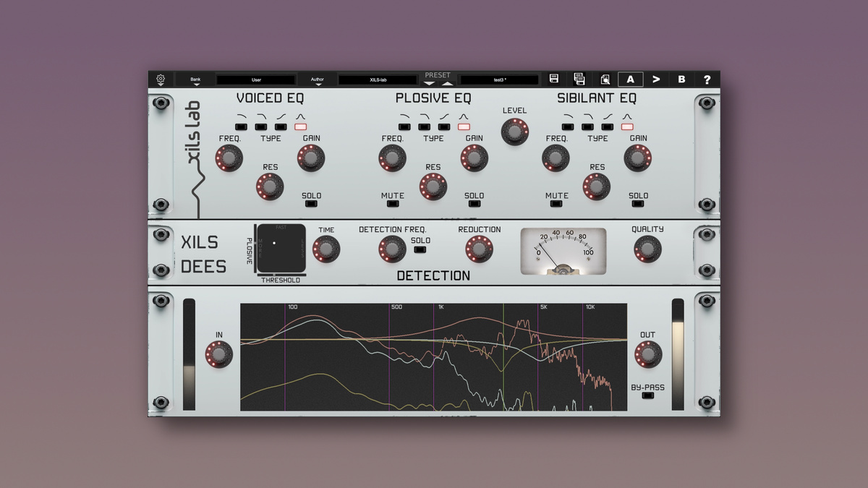This screenshot has width=868, height=488.
Task: Click the Reduction knob
Action: (479, 249)
